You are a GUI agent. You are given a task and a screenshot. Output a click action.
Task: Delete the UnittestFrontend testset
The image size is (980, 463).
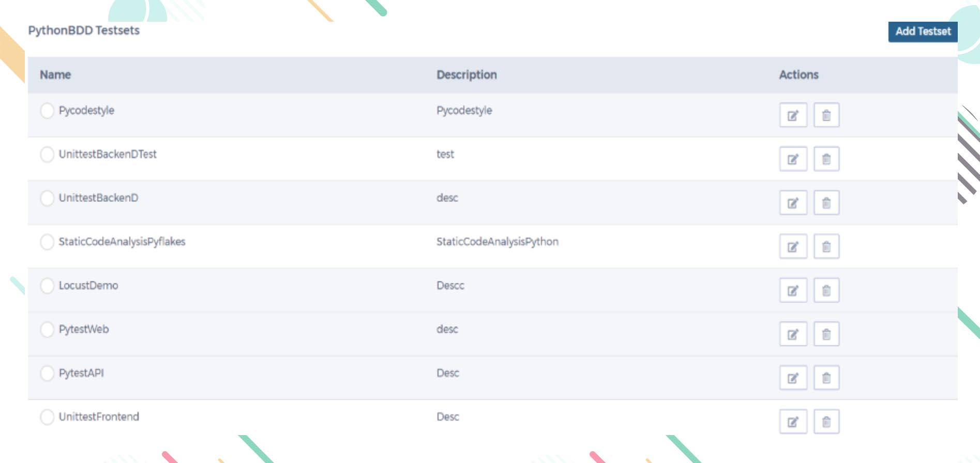(826, 422)
